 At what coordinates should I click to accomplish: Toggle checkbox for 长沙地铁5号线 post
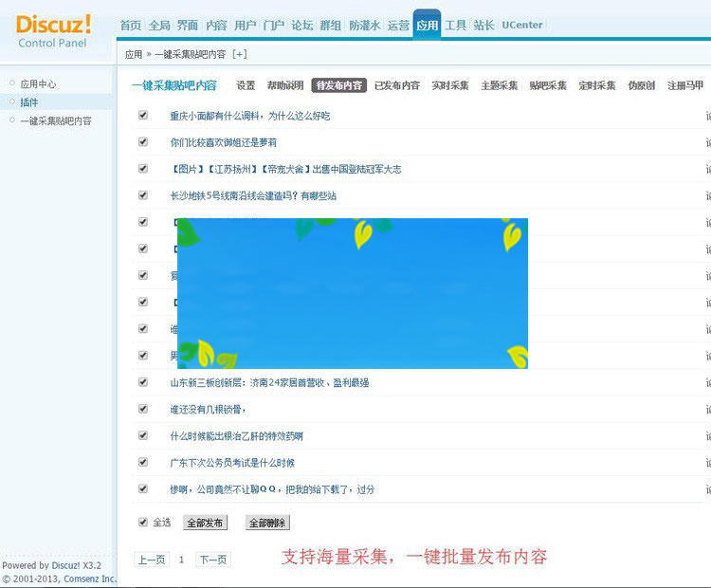tap(143, 194)
